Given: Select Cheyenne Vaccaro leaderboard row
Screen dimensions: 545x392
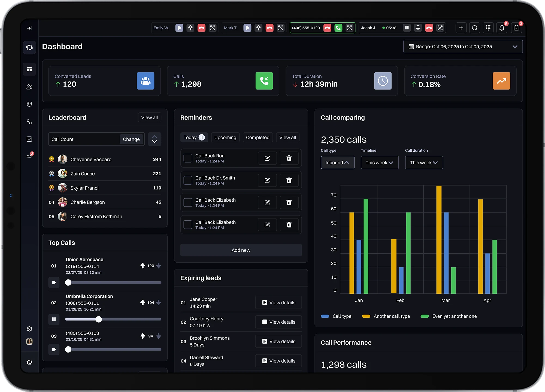Looking at the screenshot, I should click(x=105, y=159).
